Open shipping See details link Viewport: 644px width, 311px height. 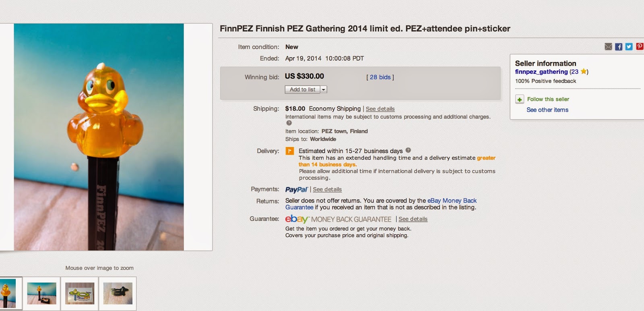tap(380, 109)
